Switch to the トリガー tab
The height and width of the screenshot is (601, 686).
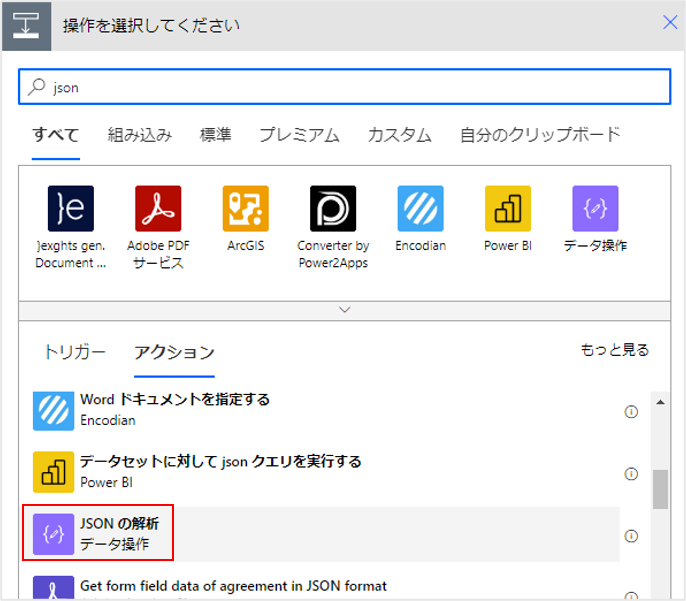74,352
